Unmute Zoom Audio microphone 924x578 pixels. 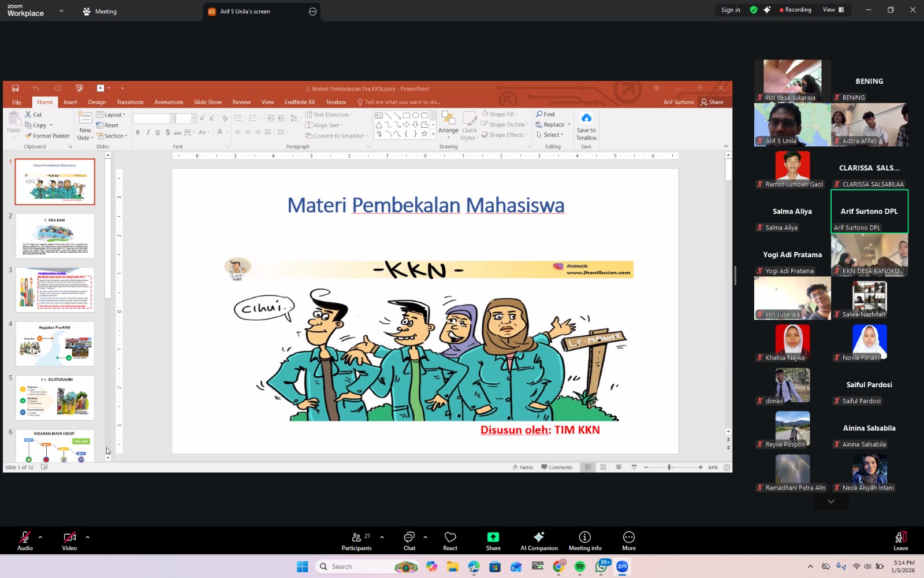(x=25, y=540)
